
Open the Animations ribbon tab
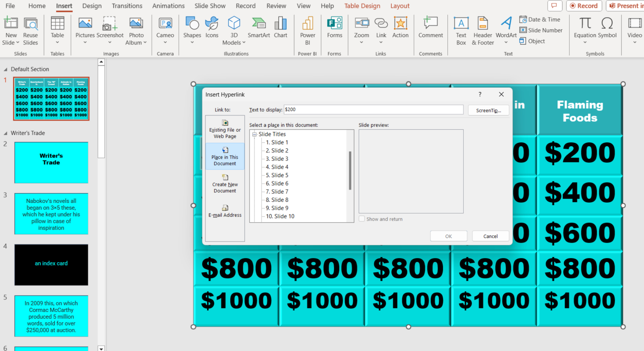tap(168, 6)
